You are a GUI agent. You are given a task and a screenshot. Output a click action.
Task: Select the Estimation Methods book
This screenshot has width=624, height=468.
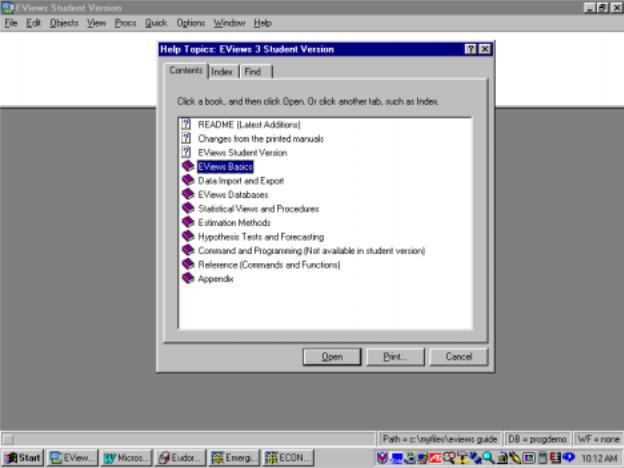tap(234, 222)
